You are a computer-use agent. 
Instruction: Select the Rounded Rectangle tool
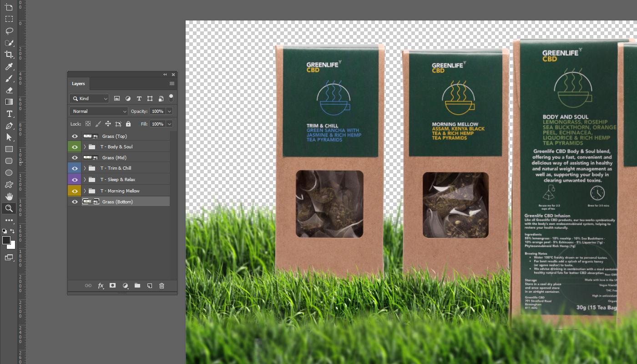point(9,161)
